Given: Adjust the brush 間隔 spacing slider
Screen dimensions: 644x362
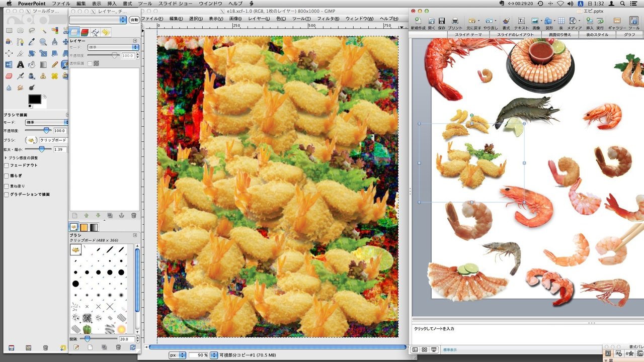Looking at the screenshot, I should click(x=99, y=339).
